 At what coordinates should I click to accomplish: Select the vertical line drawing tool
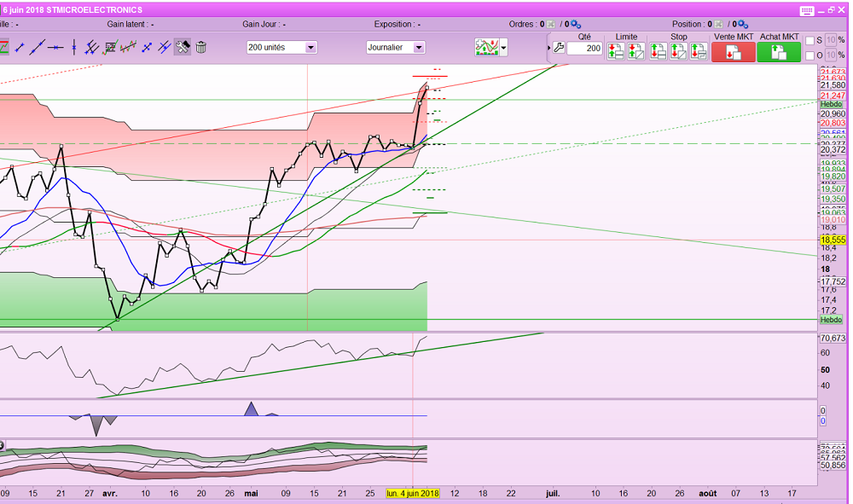pos(74,47)
